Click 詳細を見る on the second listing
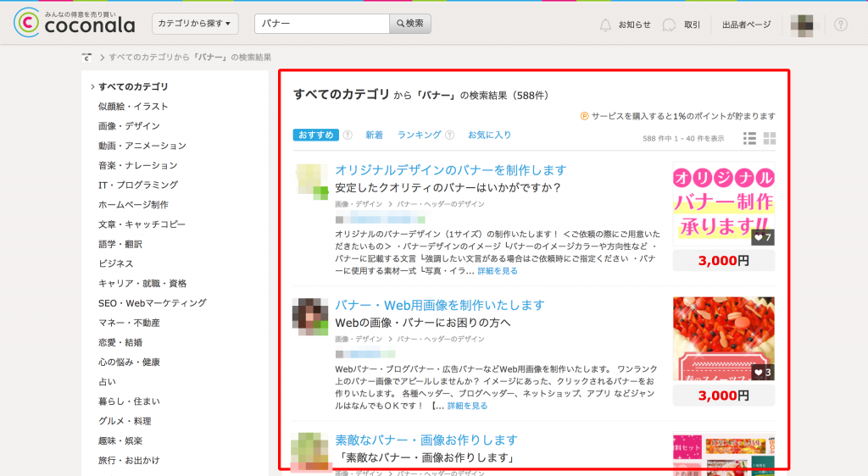This screenshot has height=476, width=868. point(467,406)
